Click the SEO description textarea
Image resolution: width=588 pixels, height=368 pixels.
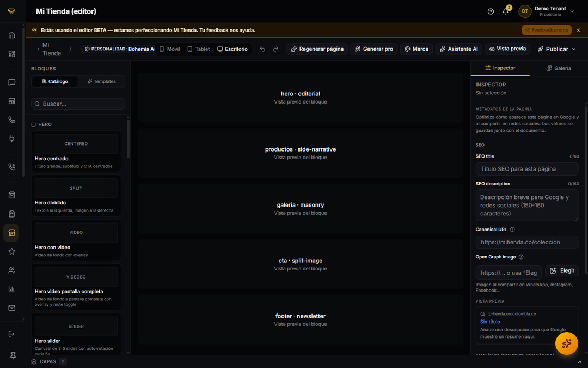(527, 206)
